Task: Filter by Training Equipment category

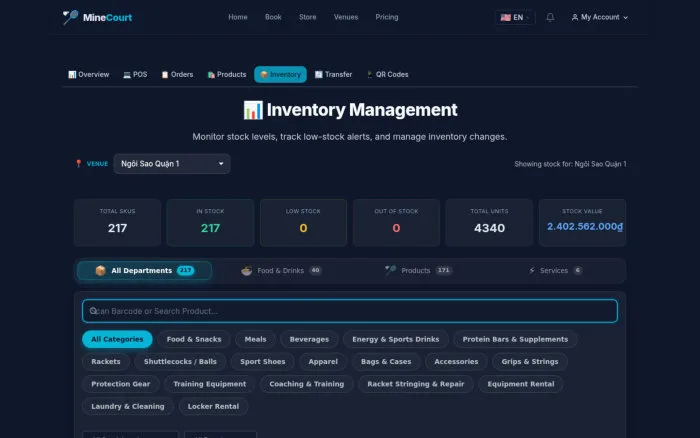Action: (209, 384)
